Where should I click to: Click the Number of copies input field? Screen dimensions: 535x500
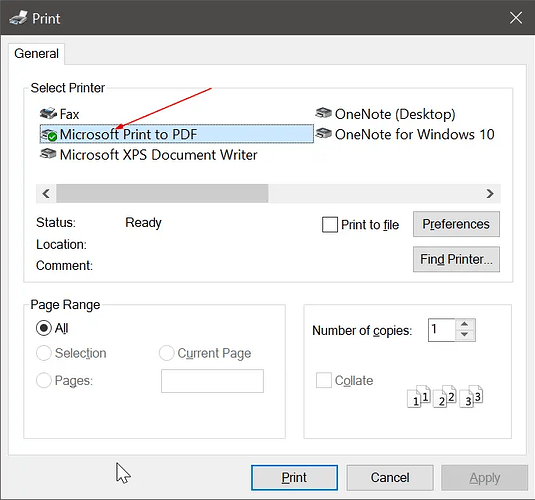point(442,330)
